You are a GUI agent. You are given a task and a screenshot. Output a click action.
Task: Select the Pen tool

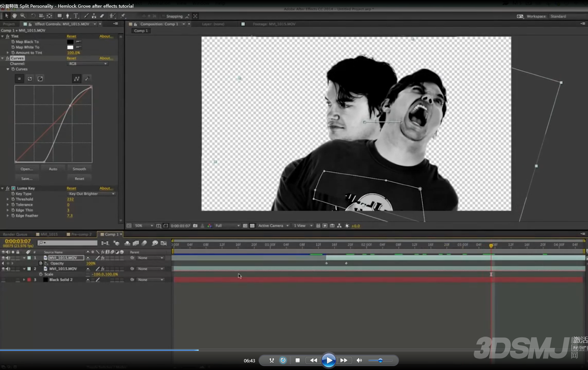pyautogui.click(x=68, y=16)
